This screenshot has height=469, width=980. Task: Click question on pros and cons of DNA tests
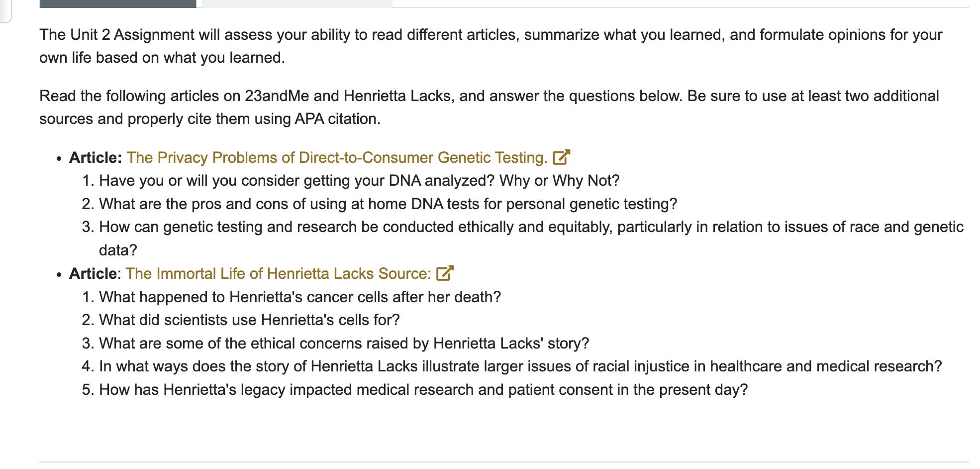388,204
